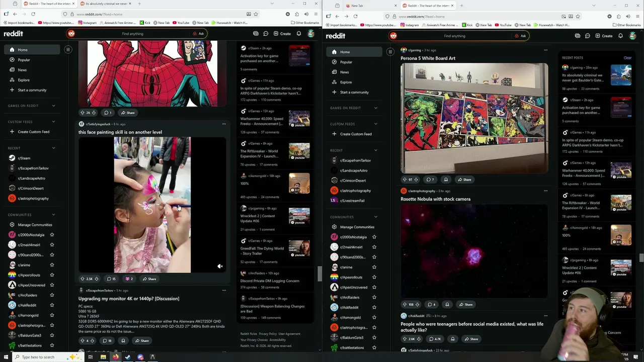
Task: Collapse Communities section in the left window
Action: (53, 215)
